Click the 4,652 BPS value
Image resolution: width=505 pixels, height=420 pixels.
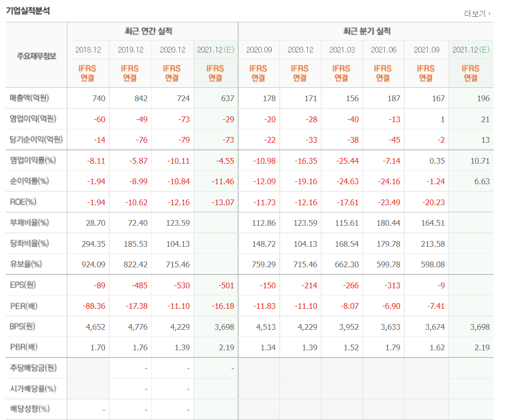click(95, 327)
